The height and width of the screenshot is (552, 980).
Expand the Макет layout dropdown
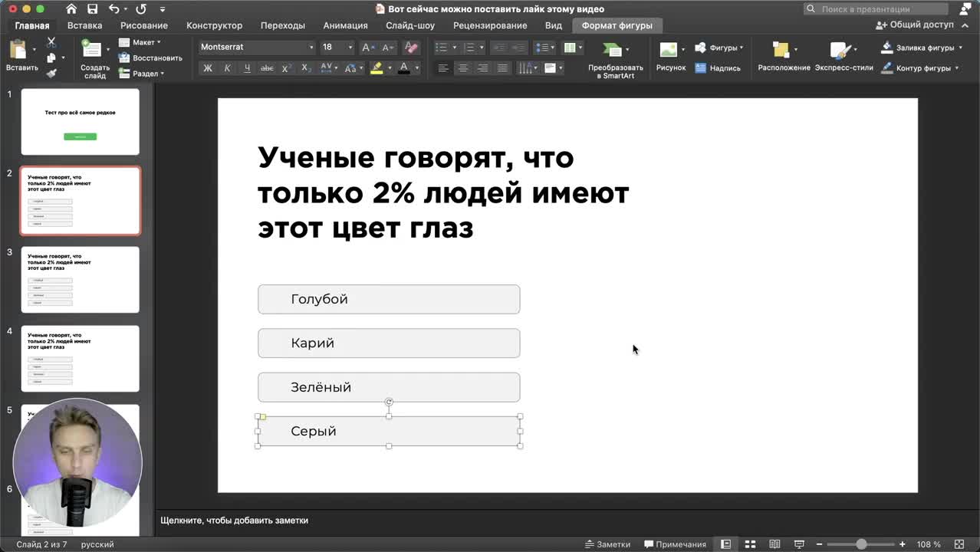(x=140, y=42)
